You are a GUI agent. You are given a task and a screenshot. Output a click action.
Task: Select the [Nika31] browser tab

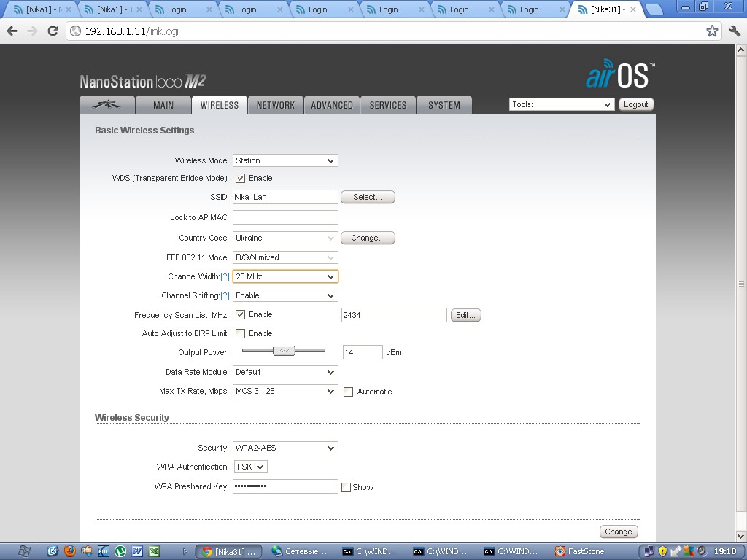click(605, 9)
